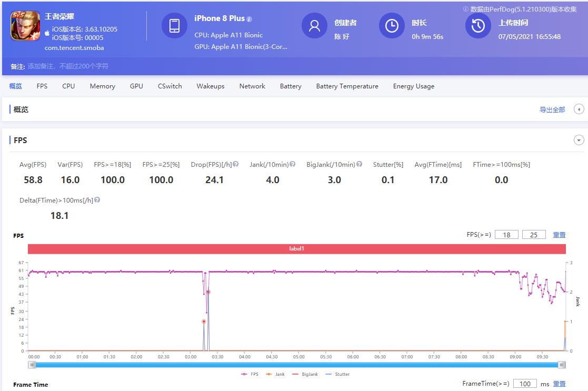588x391 pixels.
Task: Switch to Battery Temperature tab
Action: coord(347,86)
